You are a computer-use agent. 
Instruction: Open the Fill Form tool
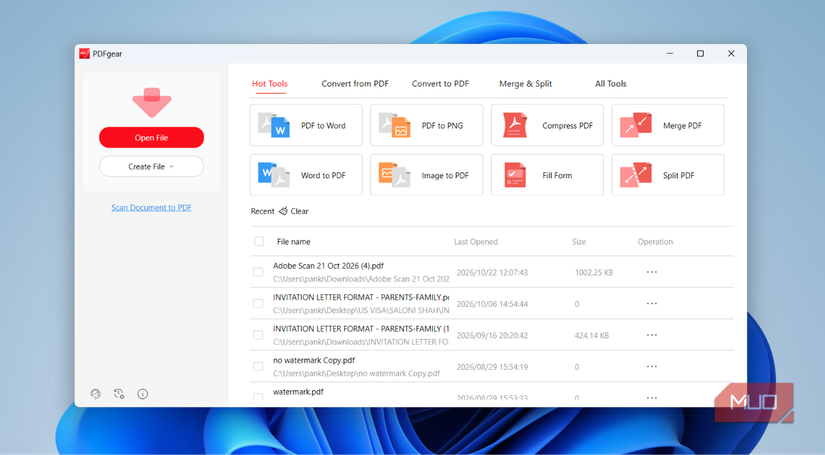click(547, 175)
